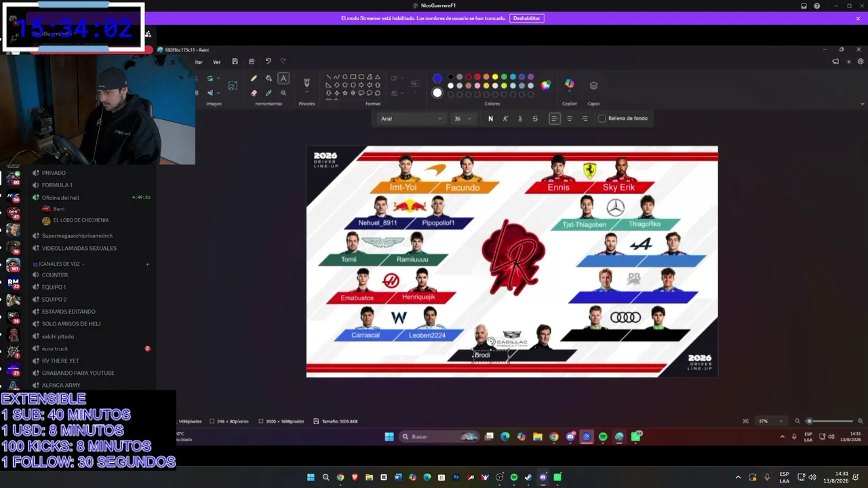Open the Edit colors wheel

tap(546, 85)
